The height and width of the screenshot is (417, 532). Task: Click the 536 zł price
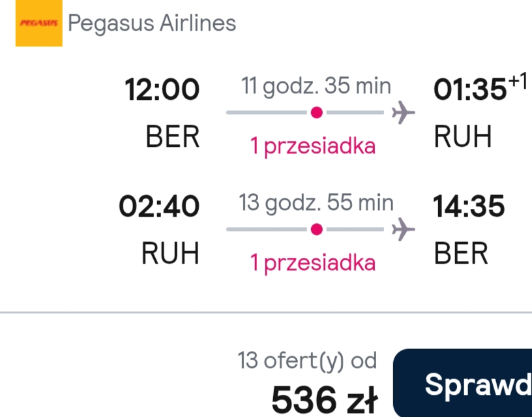pyautogui.click(x=325, y=399)
